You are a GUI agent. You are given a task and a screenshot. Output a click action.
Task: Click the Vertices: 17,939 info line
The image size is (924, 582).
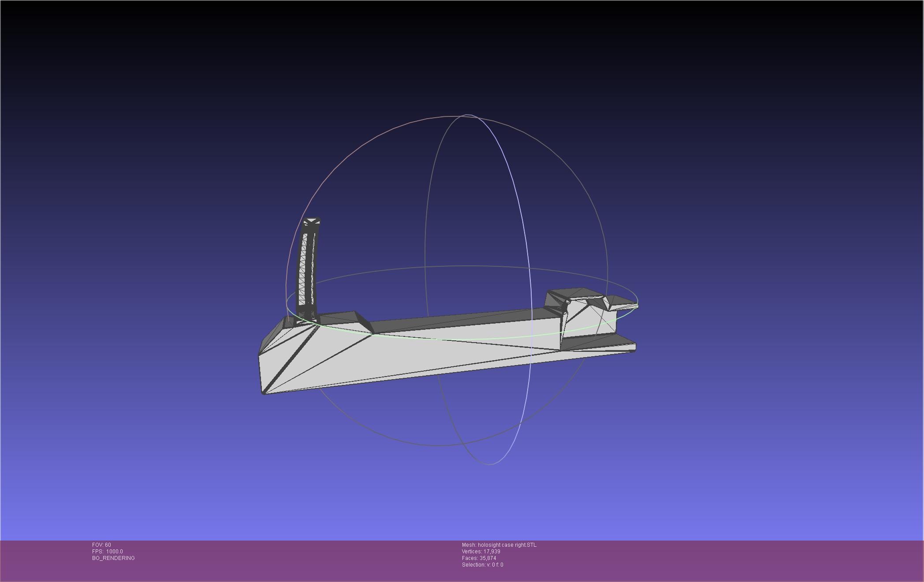pyautogui.click(x=481, y=552)
